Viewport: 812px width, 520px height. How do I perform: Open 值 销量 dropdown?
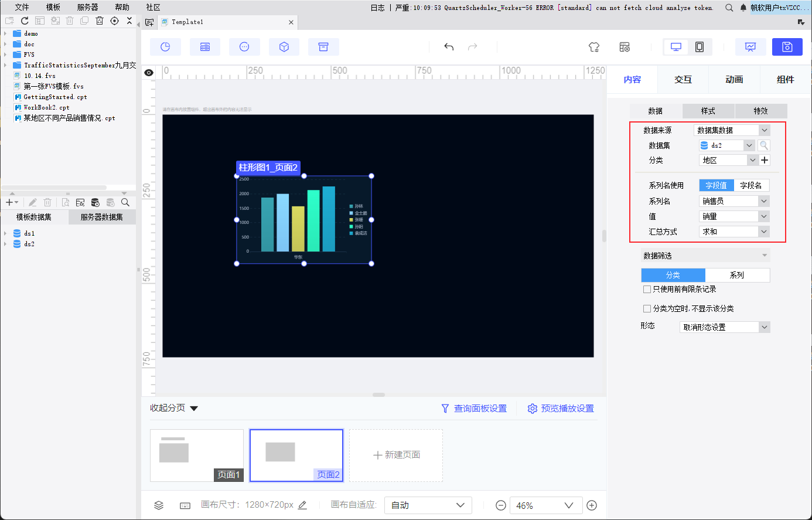pos(734,216)
